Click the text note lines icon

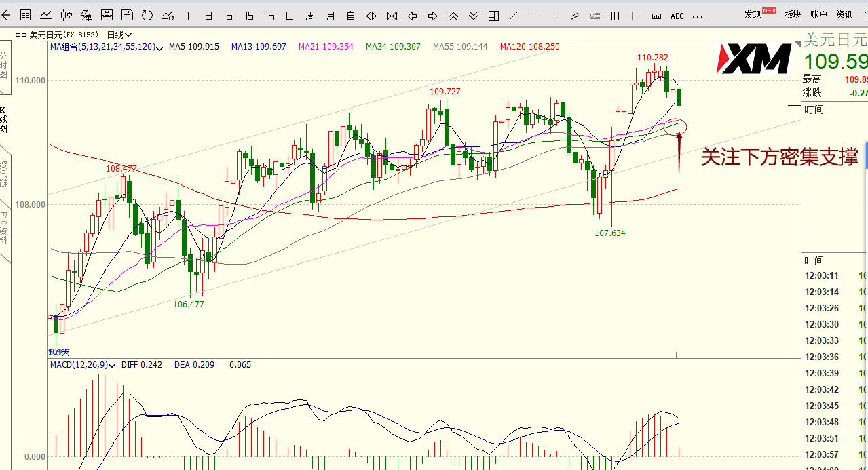pyautogui.click(x=595, y=15)
